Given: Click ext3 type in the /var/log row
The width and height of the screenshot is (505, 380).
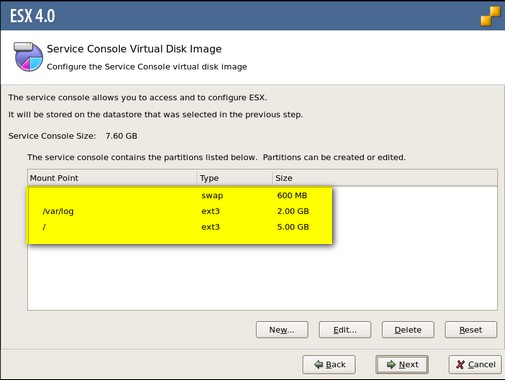Looking at the screenshot, I should pos(210,211).
